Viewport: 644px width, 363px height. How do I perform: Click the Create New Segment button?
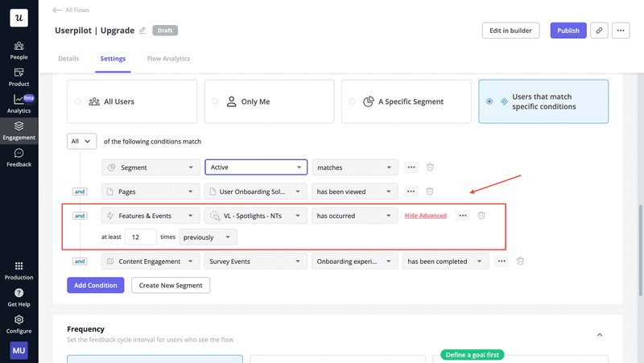pyautogui.click(x=171, y=285)
